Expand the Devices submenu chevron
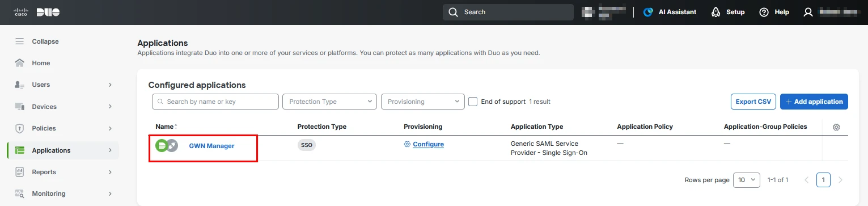The width and height of the screenshot is (868, 206). (110, 107)
